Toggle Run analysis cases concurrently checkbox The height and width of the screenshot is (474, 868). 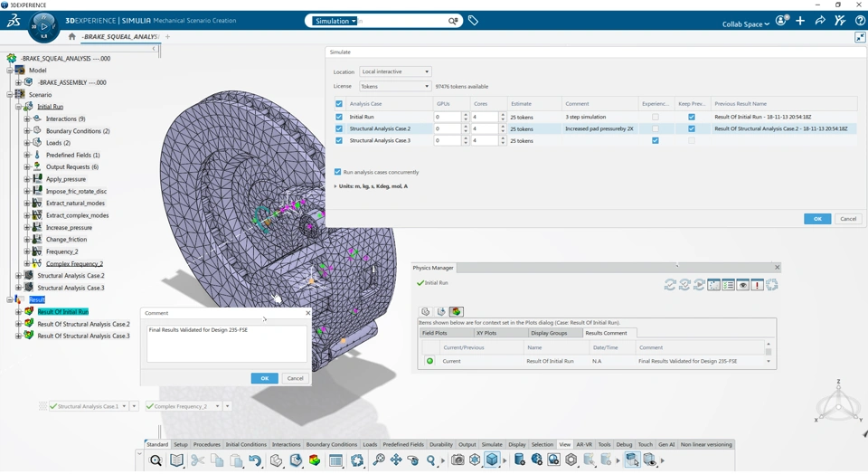click(x=337, y=172)
